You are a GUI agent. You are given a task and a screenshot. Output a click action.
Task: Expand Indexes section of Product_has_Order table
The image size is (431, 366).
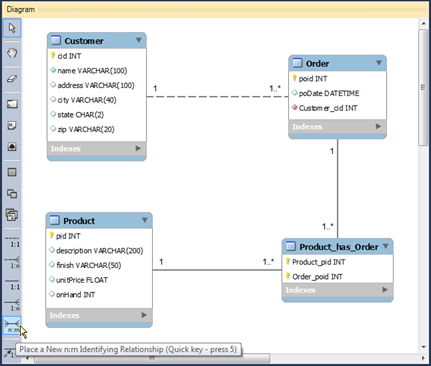(385, 290)
